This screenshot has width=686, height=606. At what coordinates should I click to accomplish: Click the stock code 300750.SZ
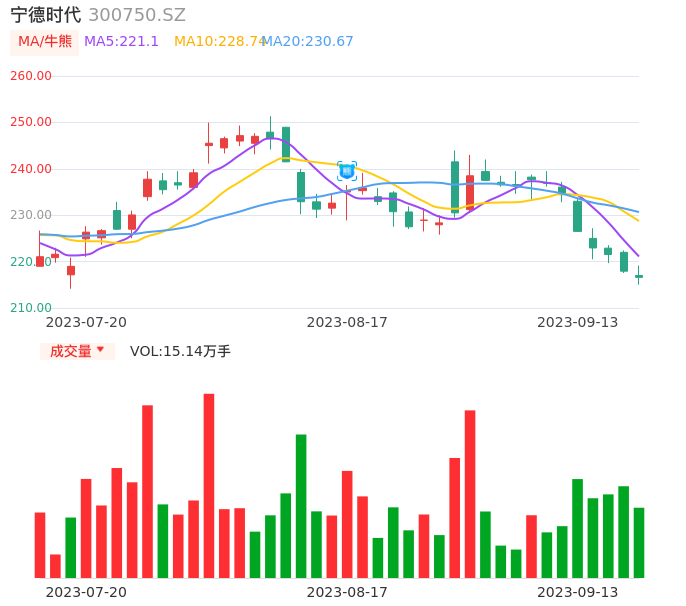(x=137, y=15)
